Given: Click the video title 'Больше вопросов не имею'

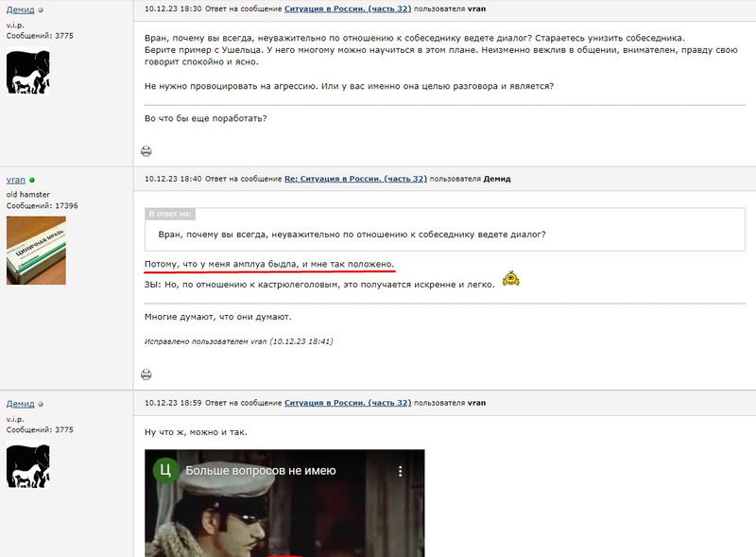Looking at the screenshot, I should point(261,471).
